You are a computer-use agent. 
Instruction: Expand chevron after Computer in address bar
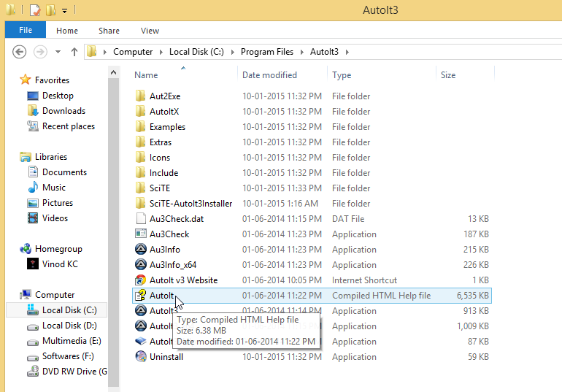(x=161, y=52)
